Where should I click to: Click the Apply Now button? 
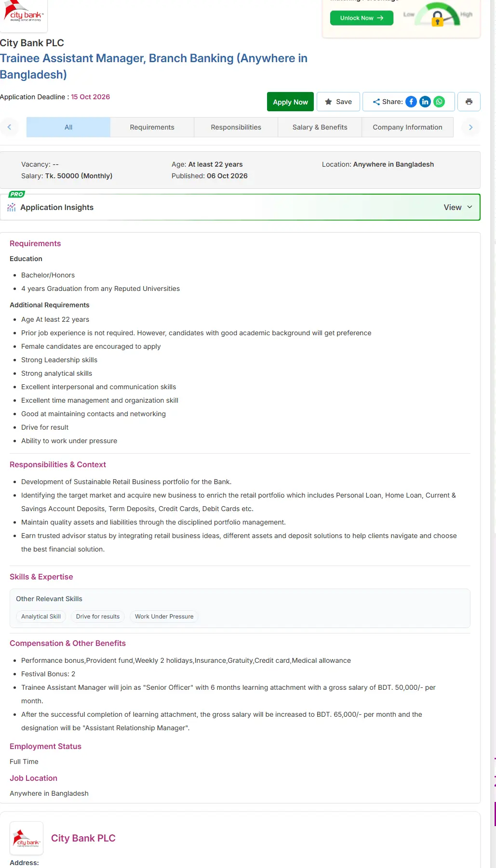coord(291,102)
